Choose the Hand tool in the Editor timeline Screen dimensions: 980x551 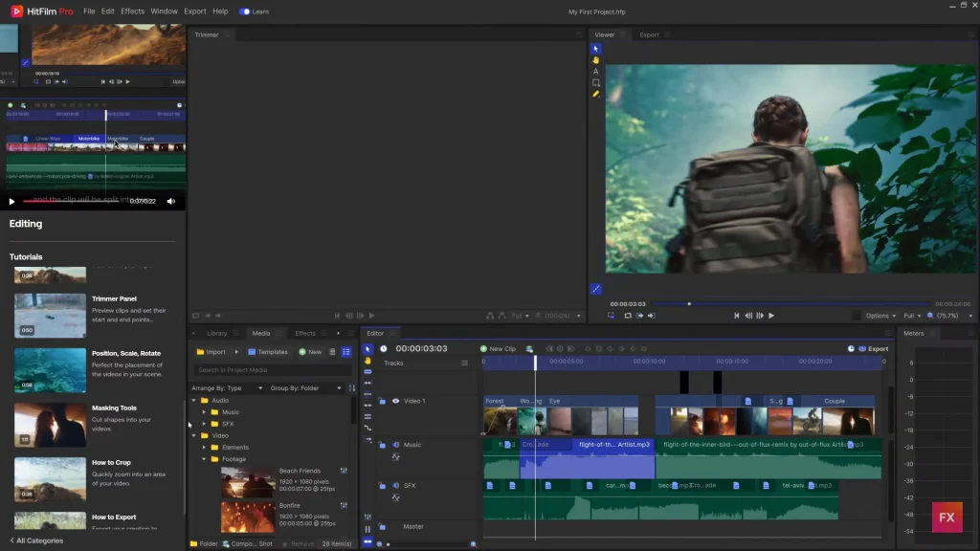(367, 361)
